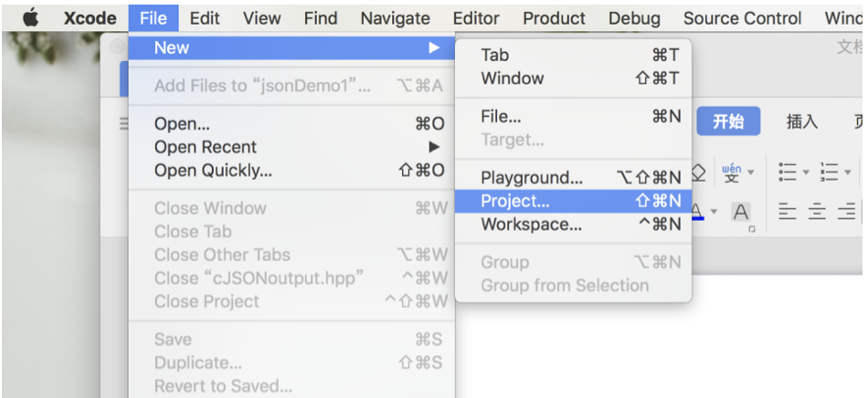The width and height of the screenshot is (868, 398).
Task: Open the Find menu
Action: tap(321, 18)
